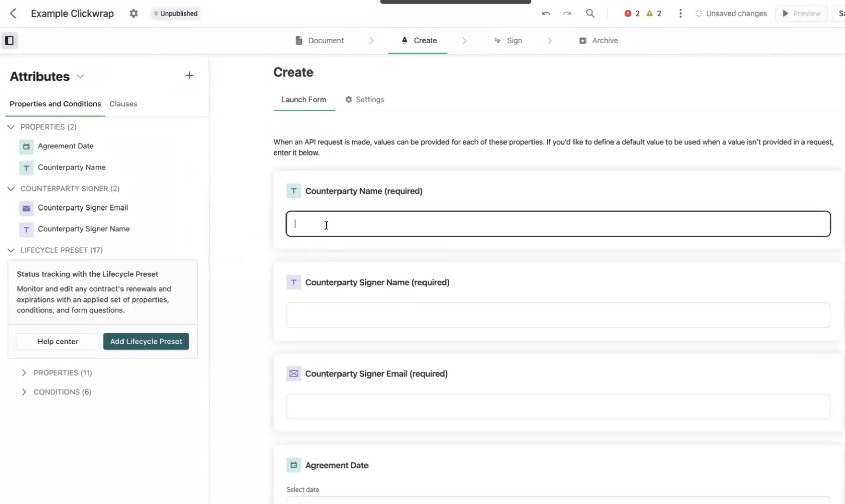Collapse the LIFECYCLE PRESET (17) section
Viewport: 845px width, 504px height.
click(x=11, y=250)
